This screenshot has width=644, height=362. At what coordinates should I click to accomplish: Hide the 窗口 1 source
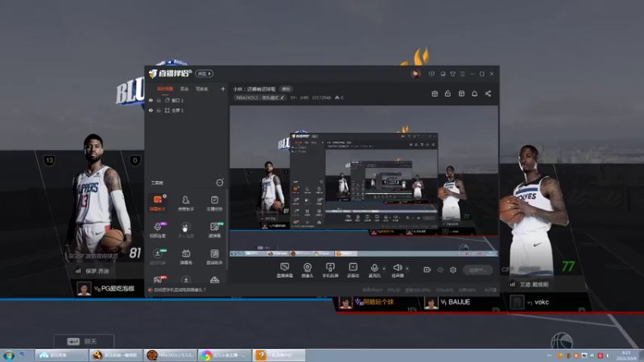pos(151,100)
